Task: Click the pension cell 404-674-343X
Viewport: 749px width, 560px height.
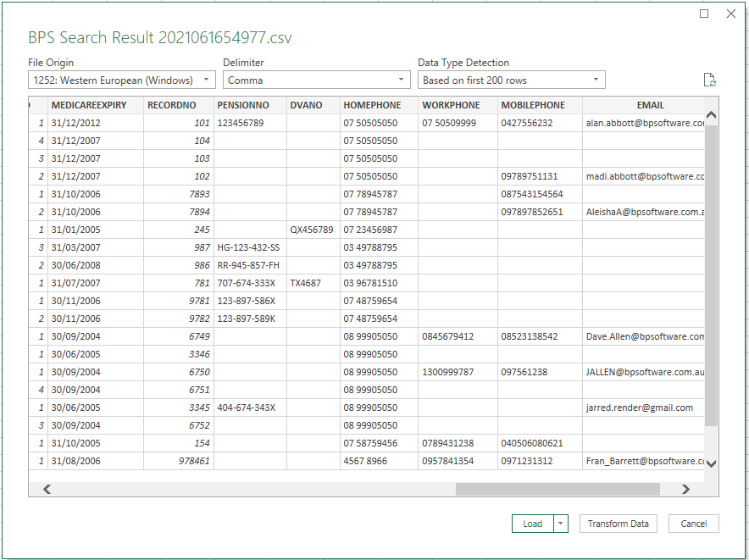Action: [250, 408]
